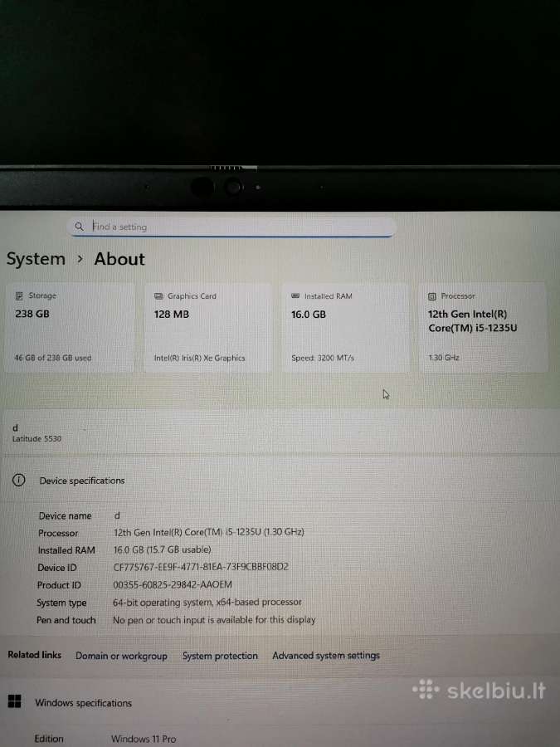Go back to System breadcrumb
560x747 pixels.
coord(36,259)
